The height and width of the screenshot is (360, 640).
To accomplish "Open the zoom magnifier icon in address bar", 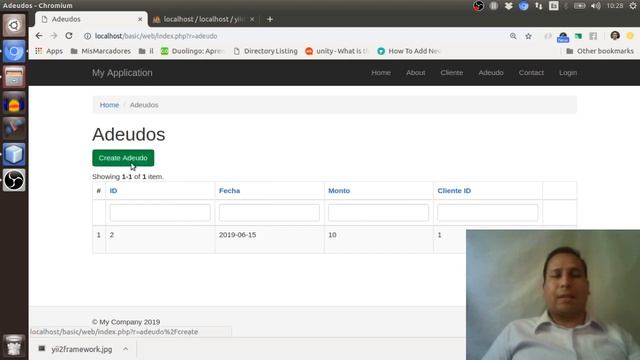I will [x=513, y=36].
